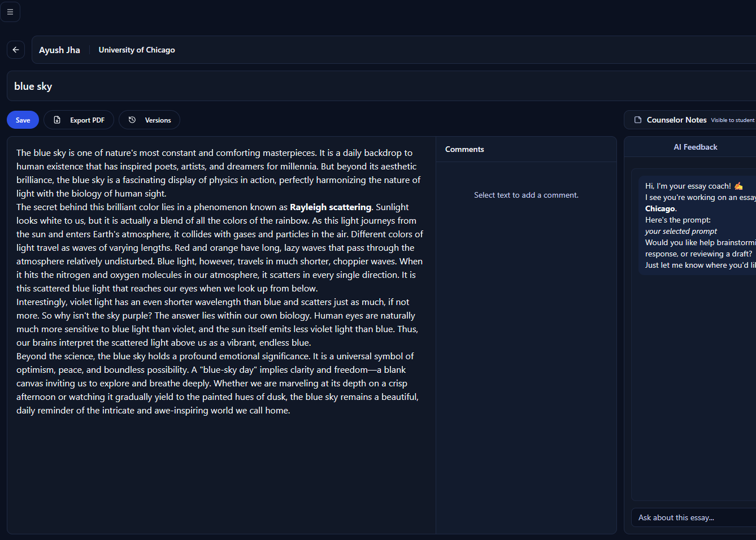Click into the essay text editor
756x540 pixels.
221,335
